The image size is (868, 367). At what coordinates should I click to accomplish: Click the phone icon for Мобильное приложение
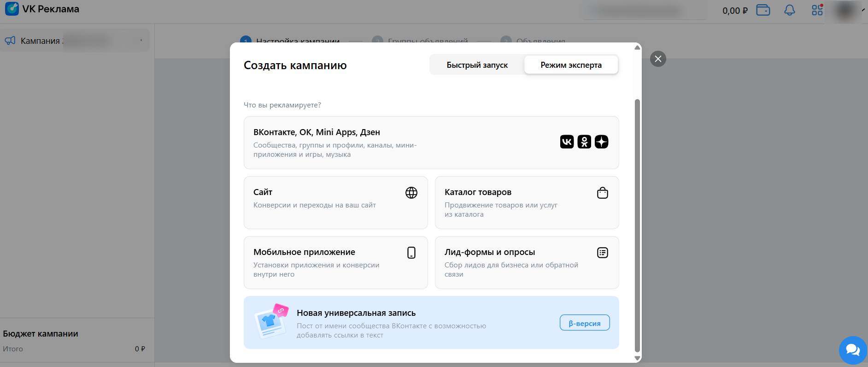(411, 253)
